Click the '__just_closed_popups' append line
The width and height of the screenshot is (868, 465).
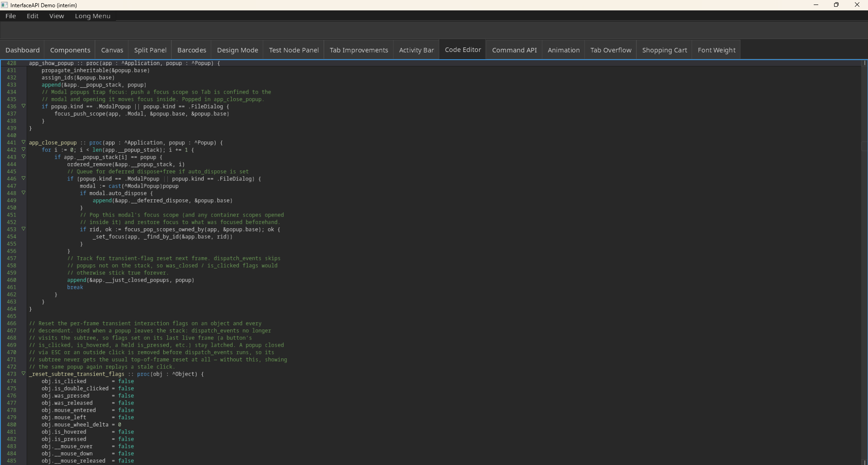(131, 280)
